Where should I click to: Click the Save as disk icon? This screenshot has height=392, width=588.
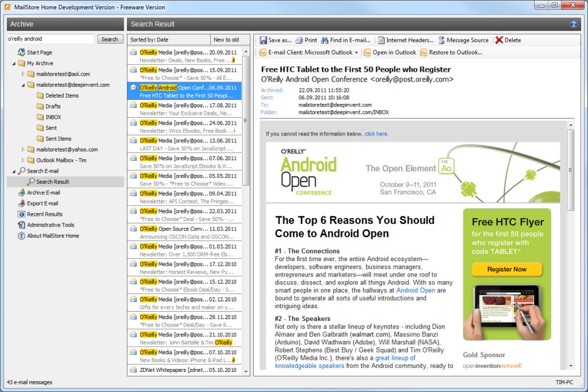pyautogui.click(x=263, y=40)
